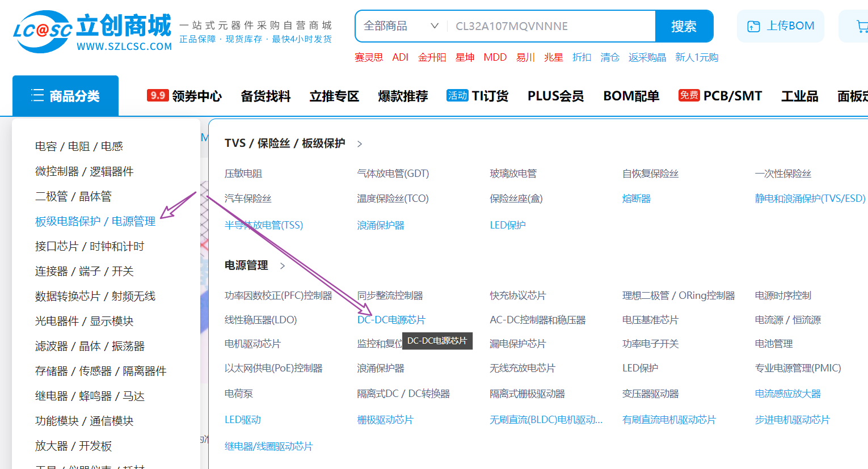Select 电容 / 电阻 / 电感 category
This screenshot has height=469, width=868.
click(x=79, y=146)
